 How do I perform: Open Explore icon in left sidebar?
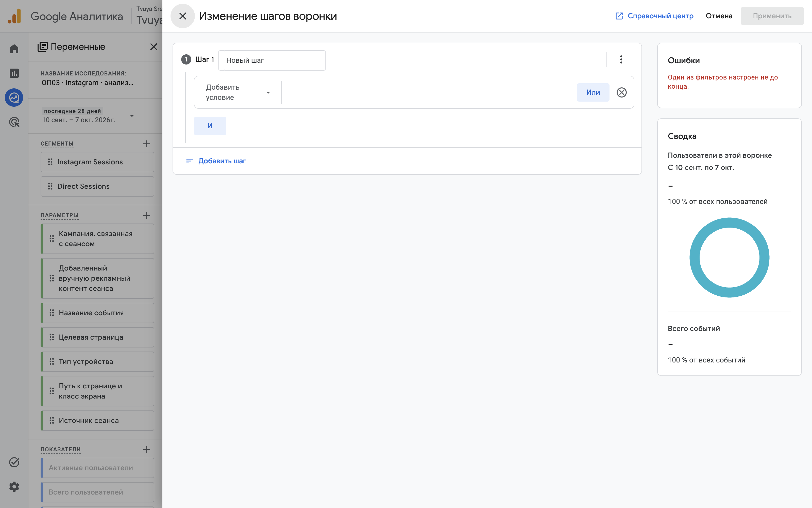click(x=14, y=98)
